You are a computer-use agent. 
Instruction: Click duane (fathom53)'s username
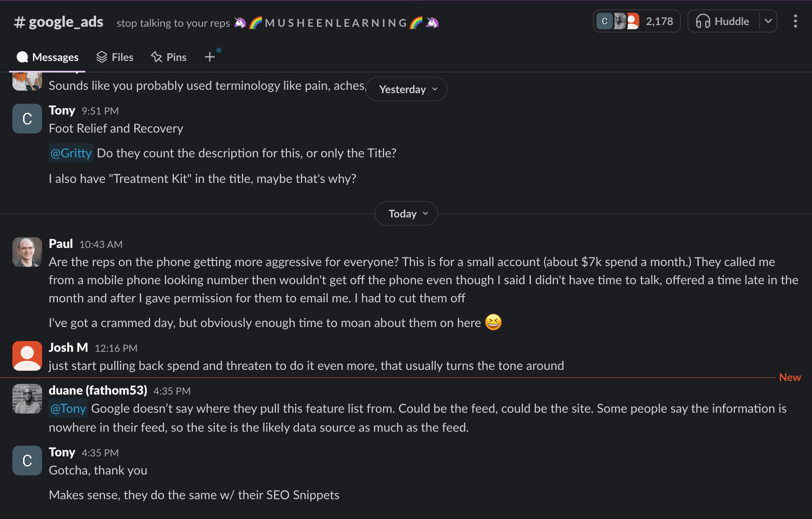(98, 390)
